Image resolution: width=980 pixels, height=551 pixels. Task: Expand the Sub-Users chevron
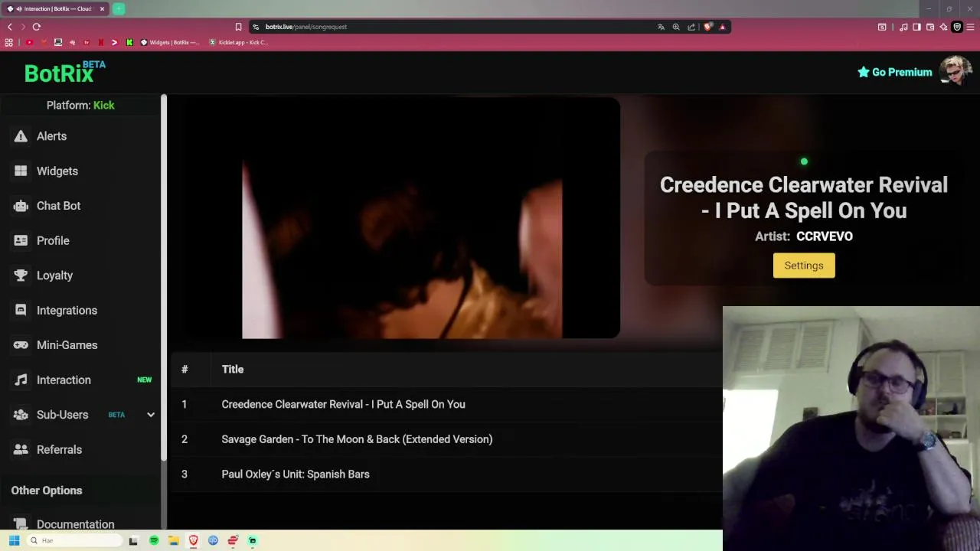[x=151, y=415]
